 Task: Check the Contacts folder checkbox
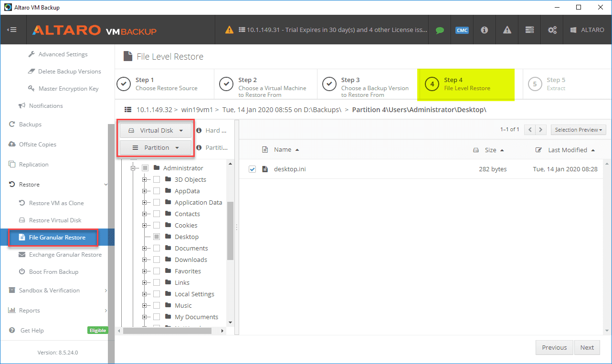coord(157,214)
